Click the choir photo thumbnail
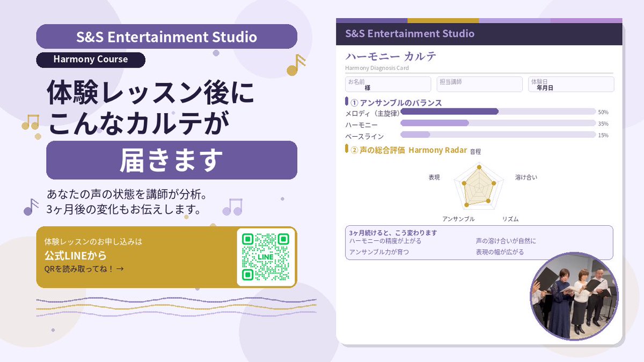Image resolution: width=644 pixels, height=362 pixels. coord(574,295)
